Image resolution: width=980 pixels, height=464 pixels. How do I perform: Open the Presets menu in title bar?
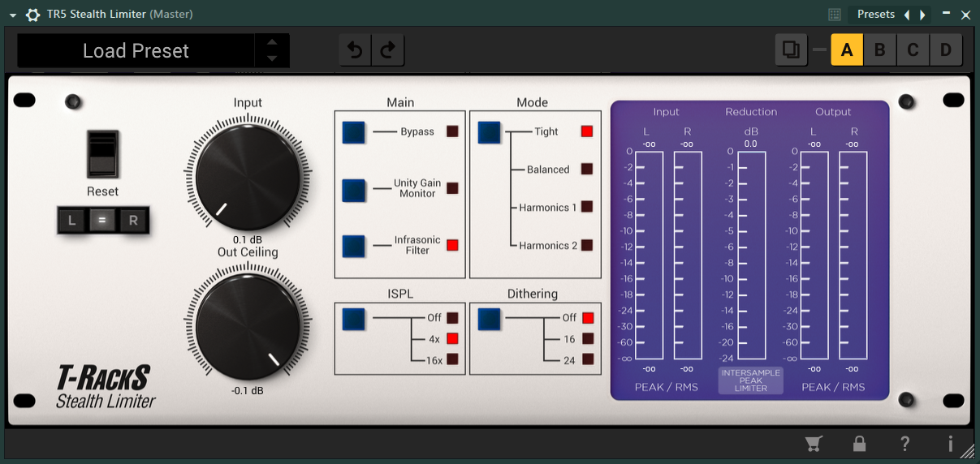[875, 15]
